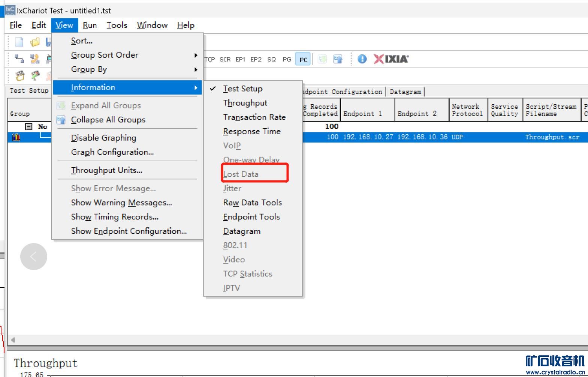Click the Service Quality column header

(505, 110)
